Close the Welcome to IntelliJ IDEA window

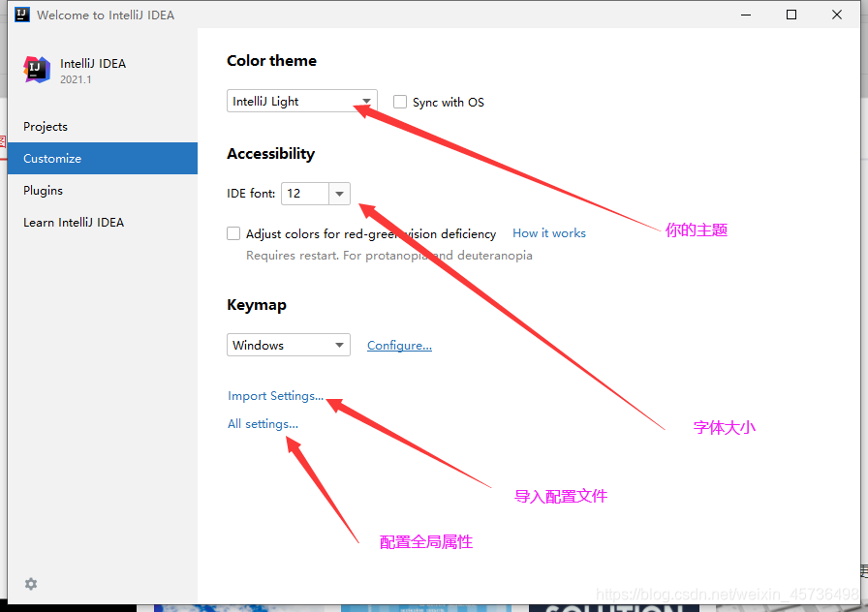click(x=837, y=15)
